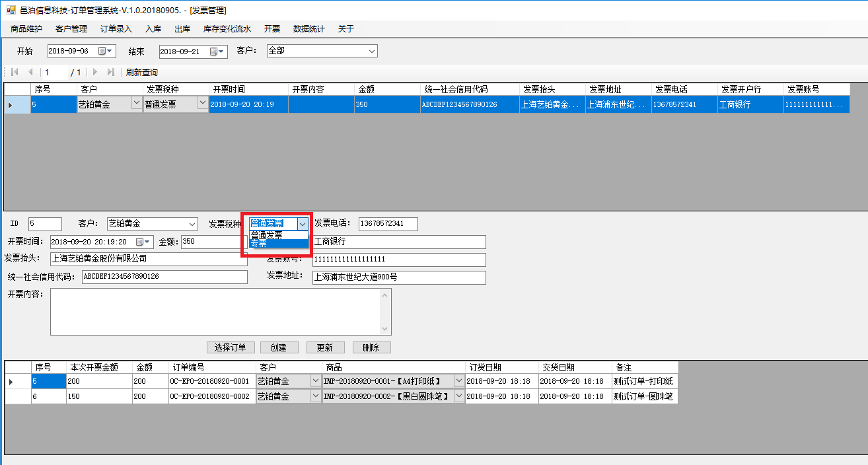This screenshot has height=465, width=868.
Task: Go to the next page arrow icon
Action: 95,72
